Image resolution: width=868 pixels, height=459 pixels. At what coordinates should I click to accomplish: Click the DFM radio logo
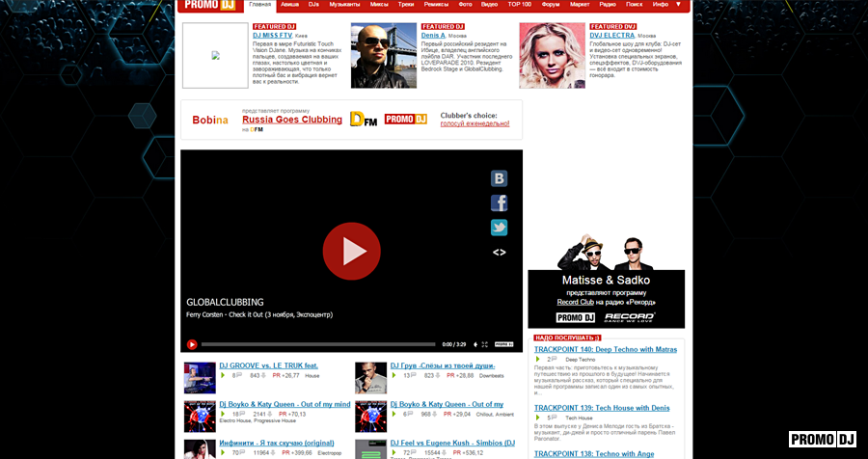(363, 120)
